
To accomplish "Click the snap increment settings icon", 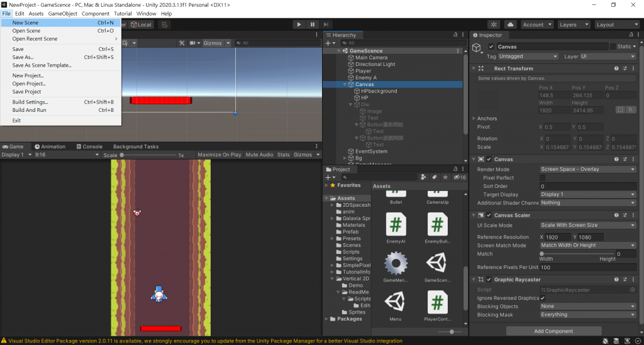I will tap(164, 25).
